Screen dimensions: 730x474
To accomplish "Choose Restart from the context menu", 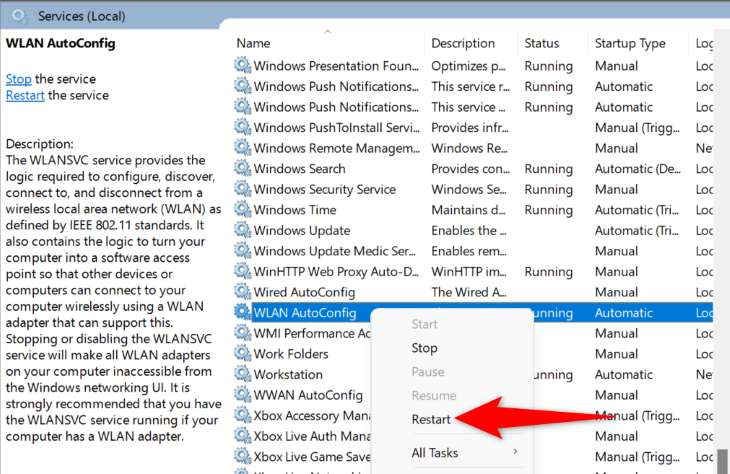I will tap(431, 419).
